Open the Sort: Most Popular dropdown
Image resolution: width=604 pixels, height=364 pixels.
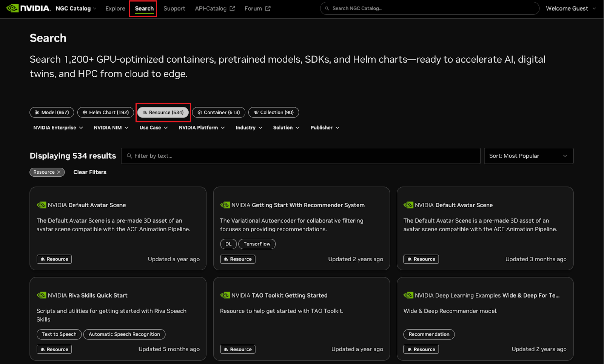coord(528,156)
